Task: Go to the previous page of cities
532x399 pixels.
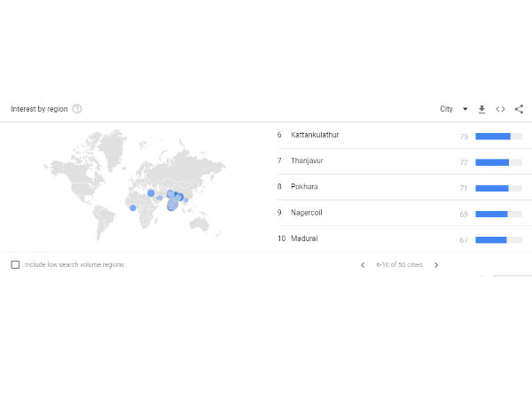Action: (363, 265)
